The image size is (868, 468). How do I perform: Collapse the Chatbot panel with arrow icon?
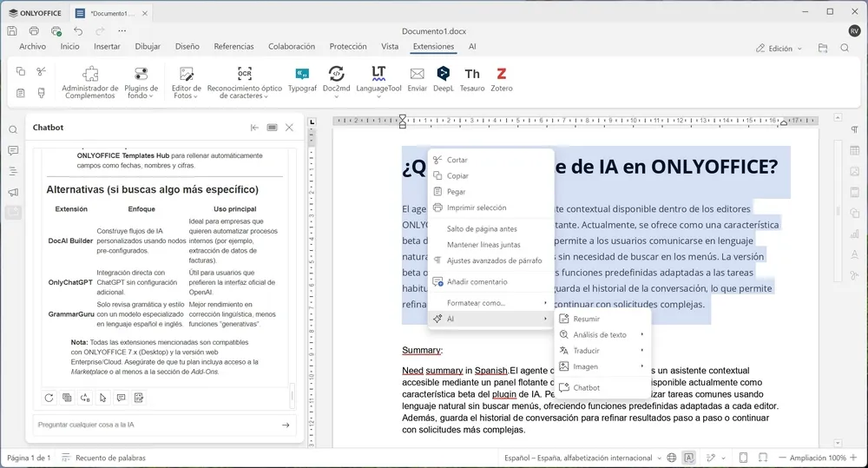point(254,128)
